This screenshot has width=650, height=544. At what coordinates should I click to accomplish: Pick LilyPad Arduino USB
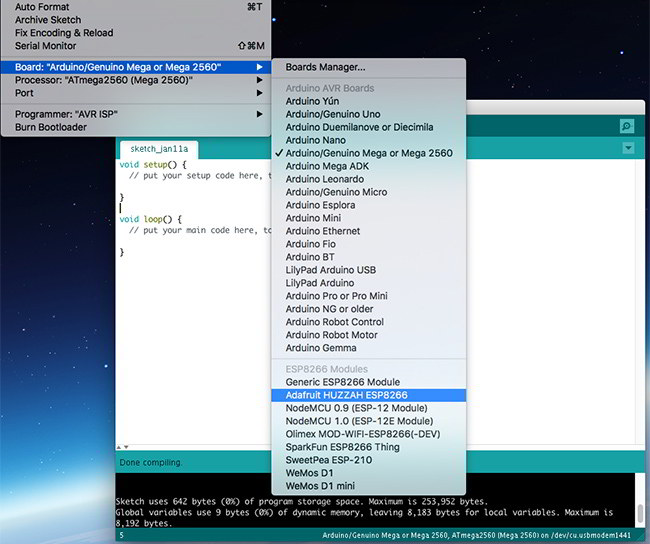369,270
